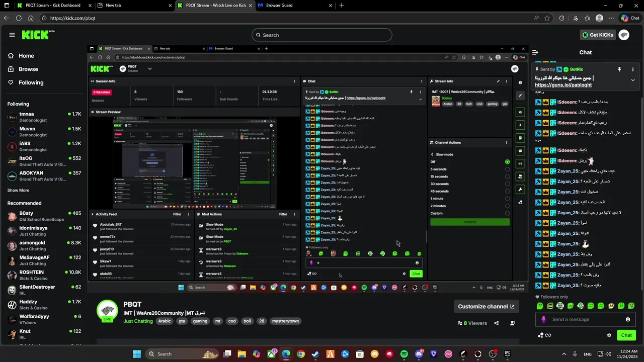Image resolution: width=644 pixels, height=362 pixels.
Task: Click Customize channel button
Action: 486,307
